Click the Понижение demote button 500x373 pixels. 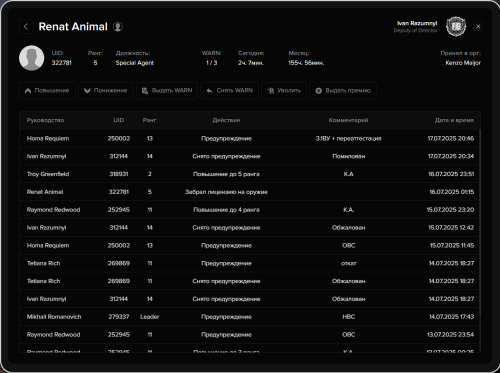(105, 91)
